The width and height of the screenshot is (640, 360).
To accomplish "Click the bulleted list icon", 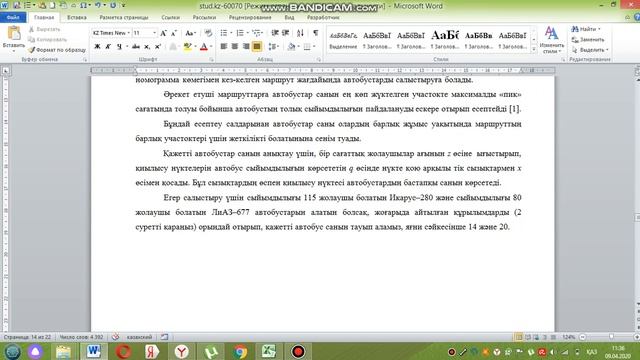I will [x=224, y=33].
